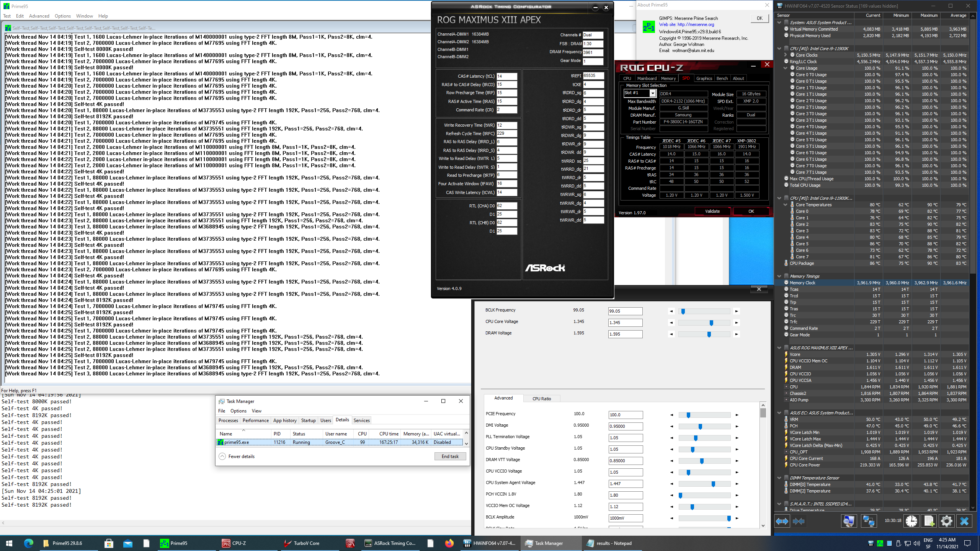Click HWiNFO monitor magnifier summary icon
The width and height of the screenshot is (980, 551).
pos(849,521)
